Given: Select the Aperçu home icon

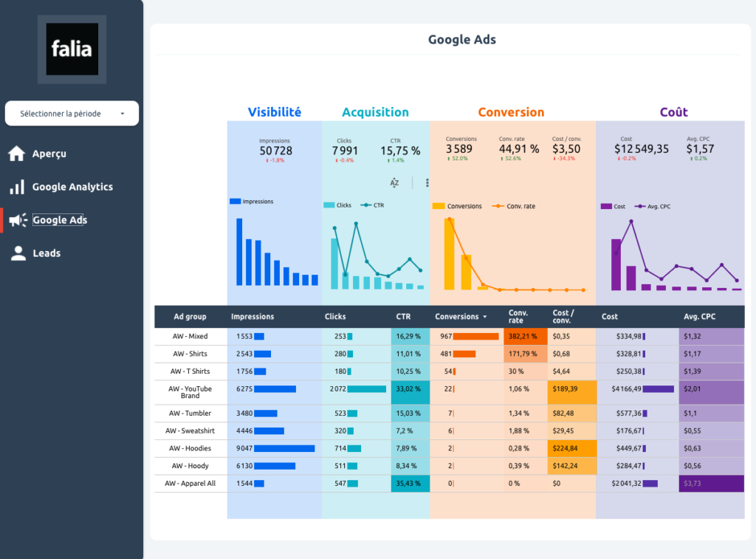Looking at the screenshot, I should tap(18, 153).
